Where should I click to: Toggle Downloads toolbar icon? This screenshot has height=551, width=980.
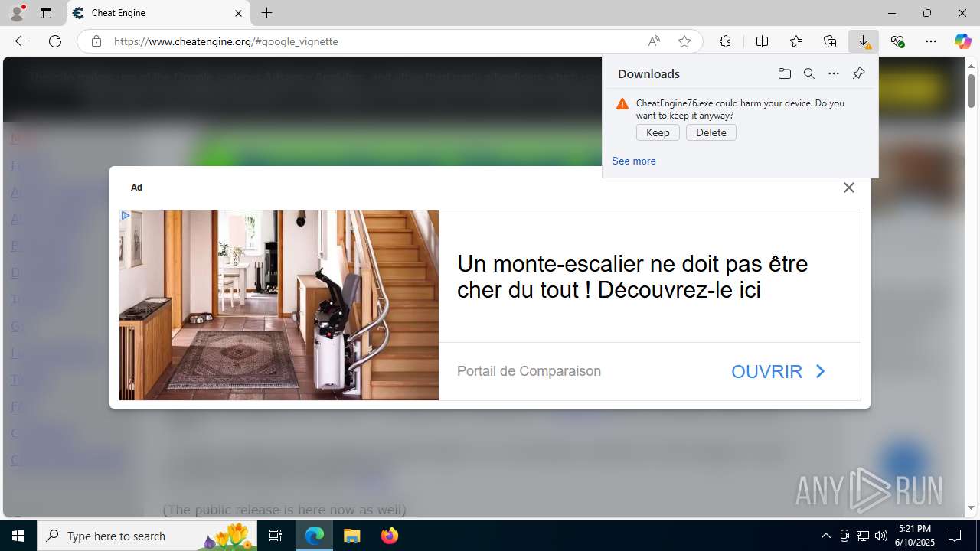pos(864,41)
